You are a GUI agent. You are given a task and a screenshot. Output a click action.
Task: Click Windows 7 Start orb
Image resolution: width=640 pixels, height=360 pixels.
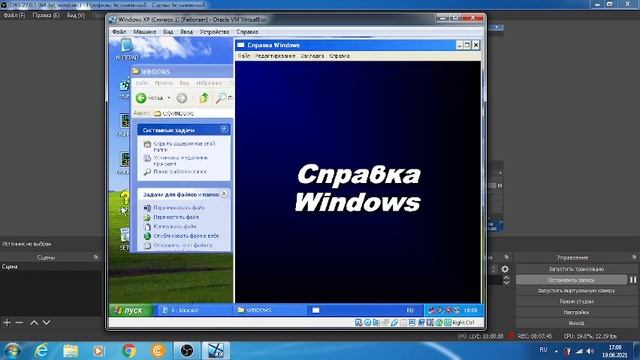point(12,351)
